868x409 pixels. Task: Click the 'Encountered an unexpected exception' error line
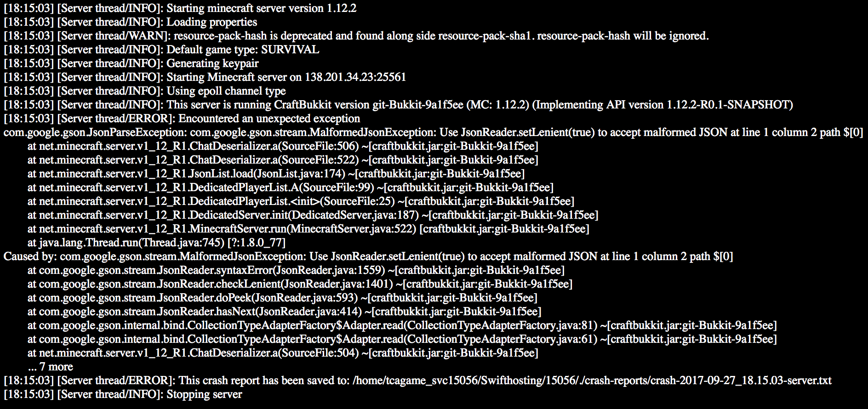(182, 119)
